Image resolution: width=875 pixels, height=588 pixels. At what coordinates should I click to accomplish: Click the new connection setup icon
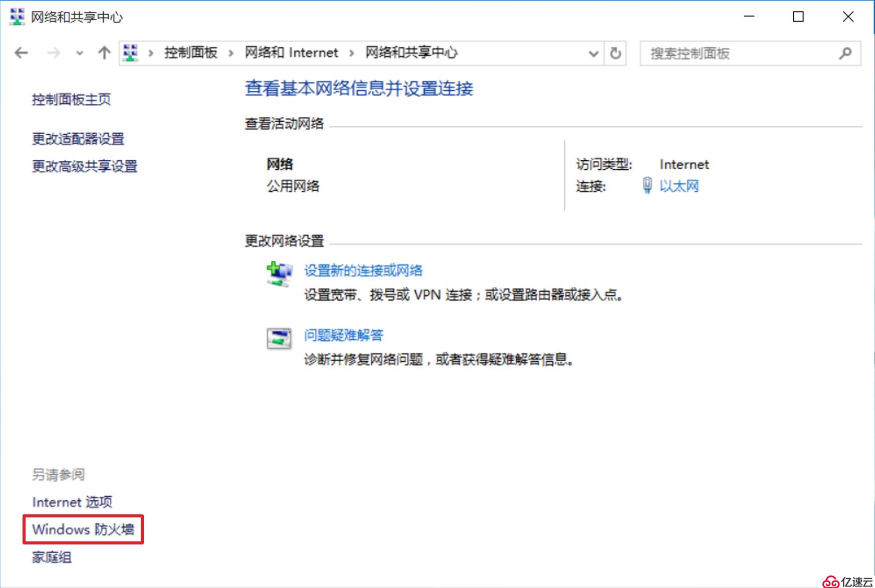pos(279,274)
